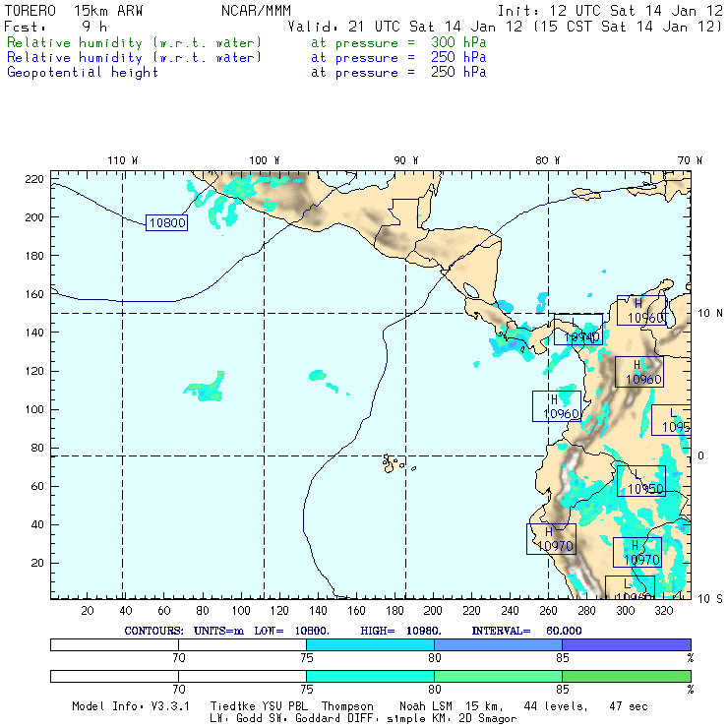Viewport: 728px width, 728px height.
Task: Click the blue "Relative humidity (w.r.t. water)" legend line
Action: tap(134, 58)
